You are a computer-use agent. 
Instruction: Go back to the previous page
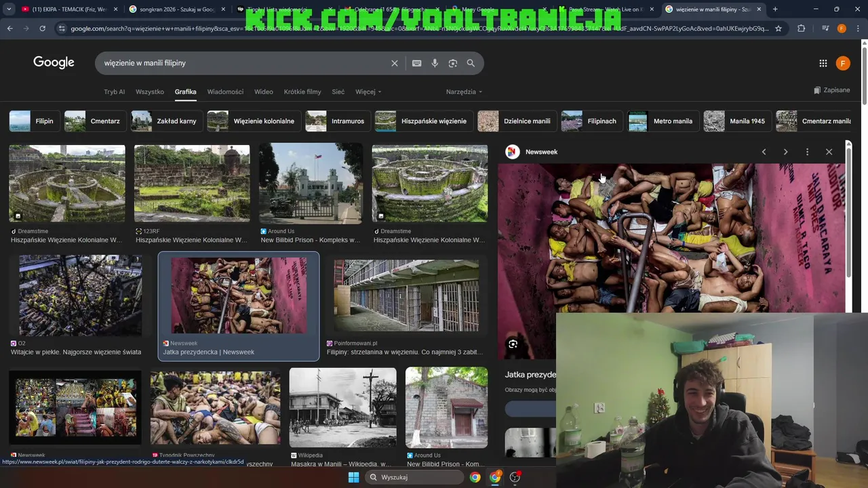point(9,28)
